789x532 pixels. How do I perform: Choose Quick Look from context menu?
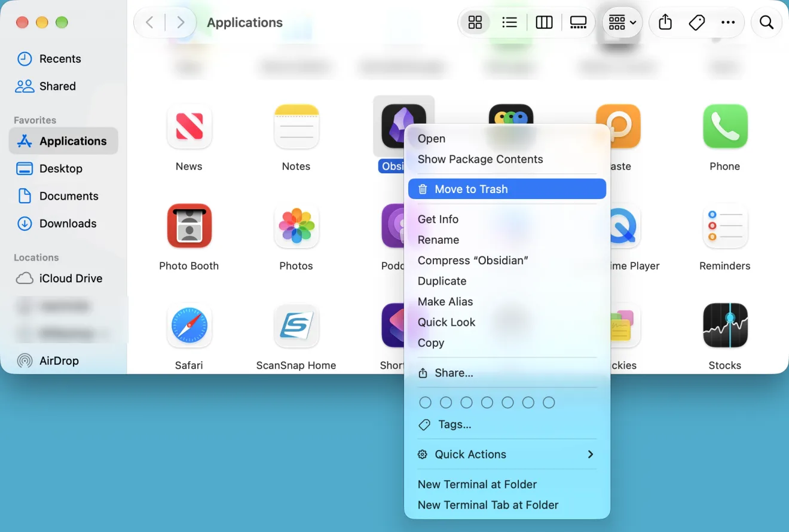click(507, 322)
